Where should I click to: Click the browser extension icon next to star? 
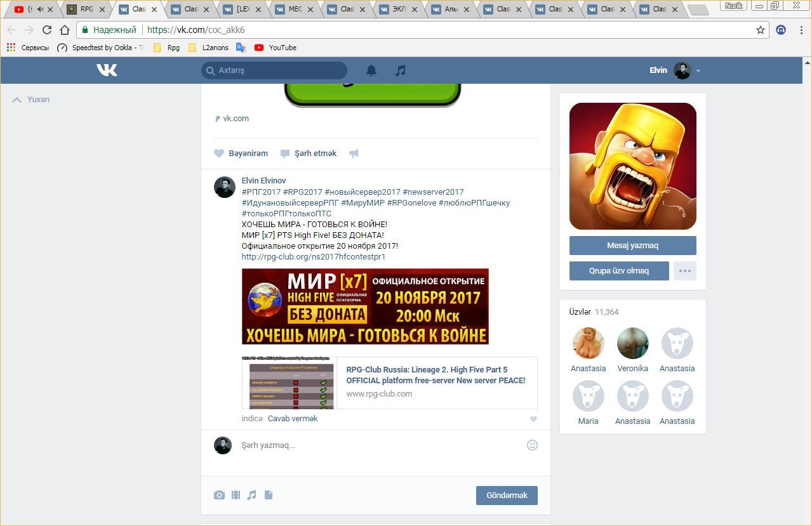781,30
